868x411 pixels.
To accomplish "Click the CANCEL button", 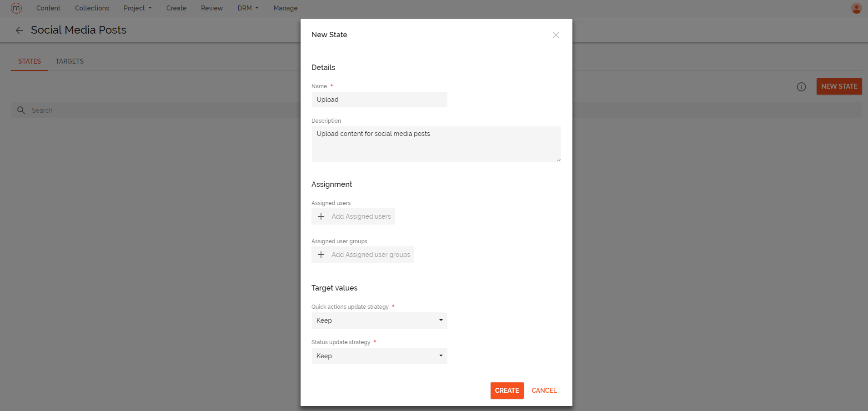I will [544, 391].
